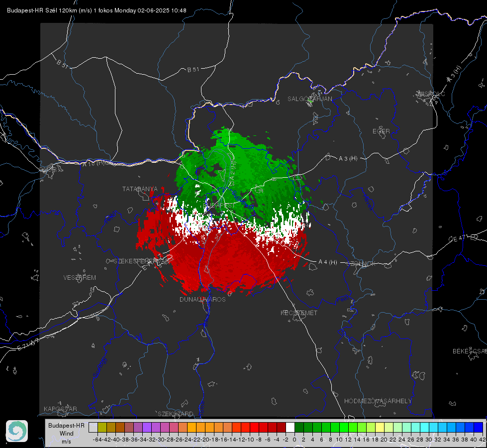Screen dimensions: 487x448
Task: Click the Budapest-HR Wind m/s legend caption
Action: [x=67, y=434]
